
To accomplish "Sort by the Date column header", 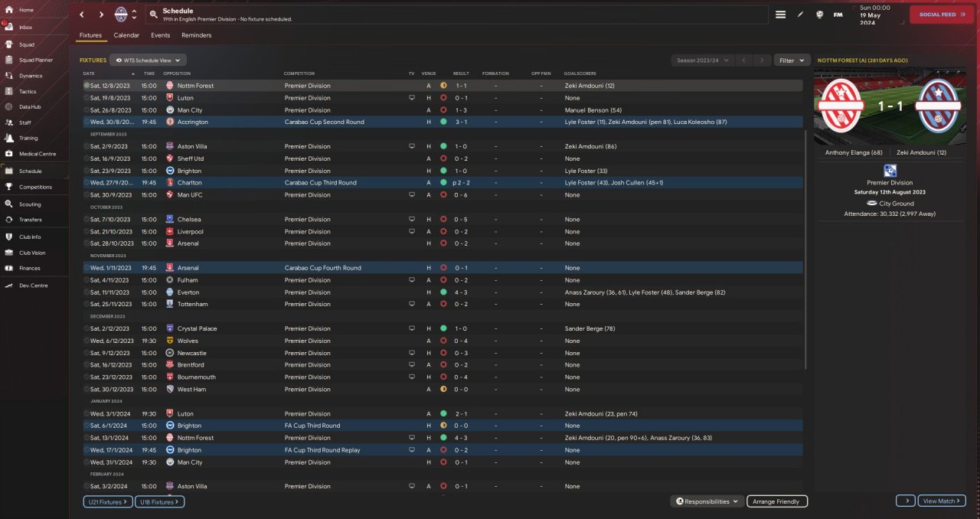I will (89, 73).
